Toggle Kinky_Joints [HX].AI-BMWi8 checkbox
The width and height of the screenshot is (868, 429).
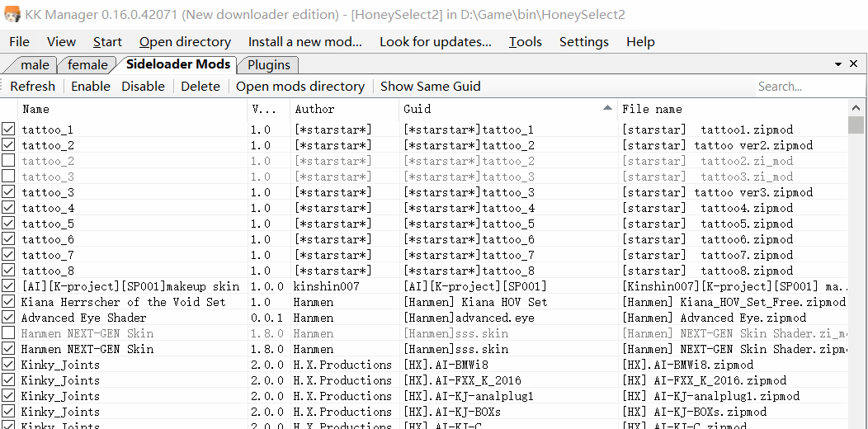click(8, 365)
